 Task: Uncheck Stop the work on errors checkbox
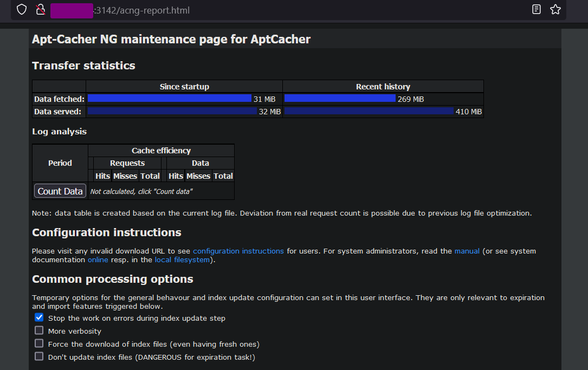coord(39,317)
